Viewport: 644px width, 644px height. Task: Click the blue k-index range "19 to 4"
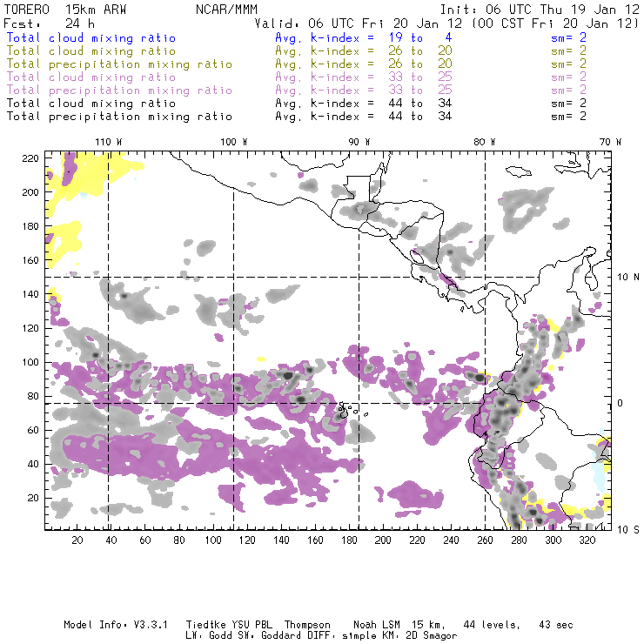point(420,37)
